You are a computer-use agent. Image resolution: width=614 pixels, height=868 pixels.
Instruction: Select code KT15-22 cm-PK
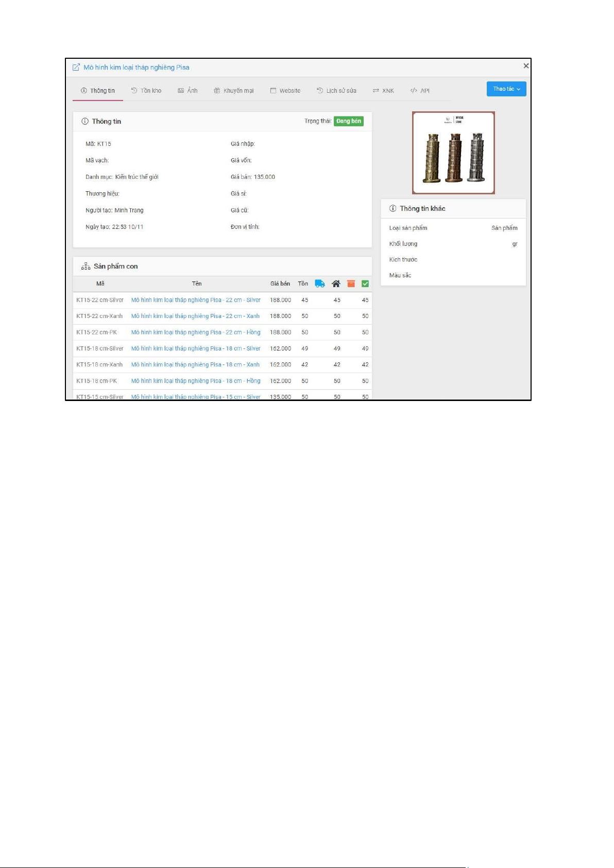[x=97, y=332]
